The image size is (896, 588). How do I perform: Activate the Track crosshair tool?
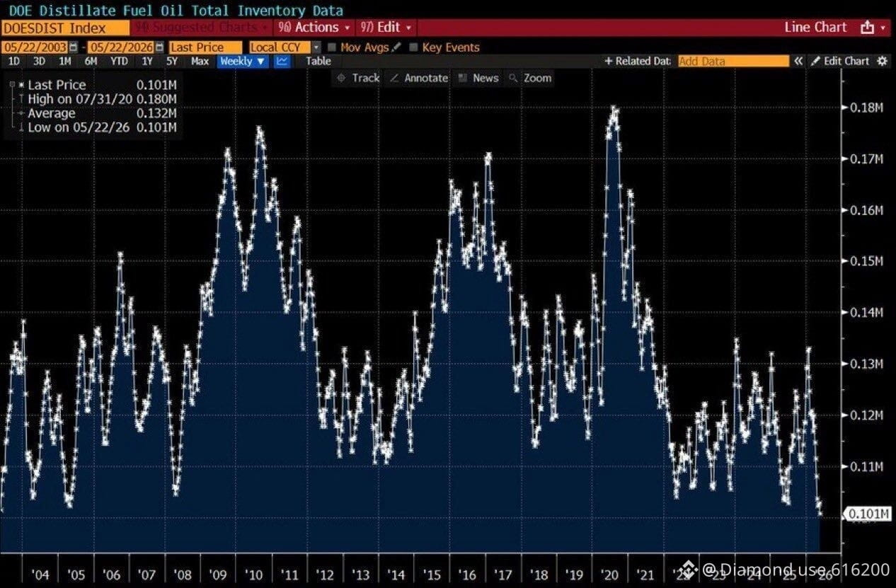pyautogui.click(x=358, y=78)
